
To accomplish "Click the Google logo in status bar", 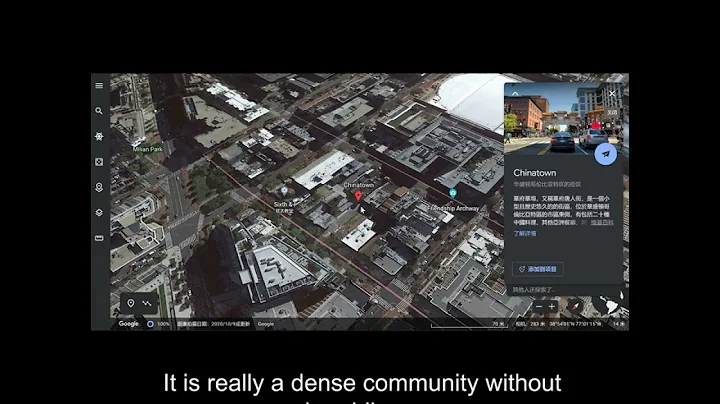I will (x=129, y=324).
